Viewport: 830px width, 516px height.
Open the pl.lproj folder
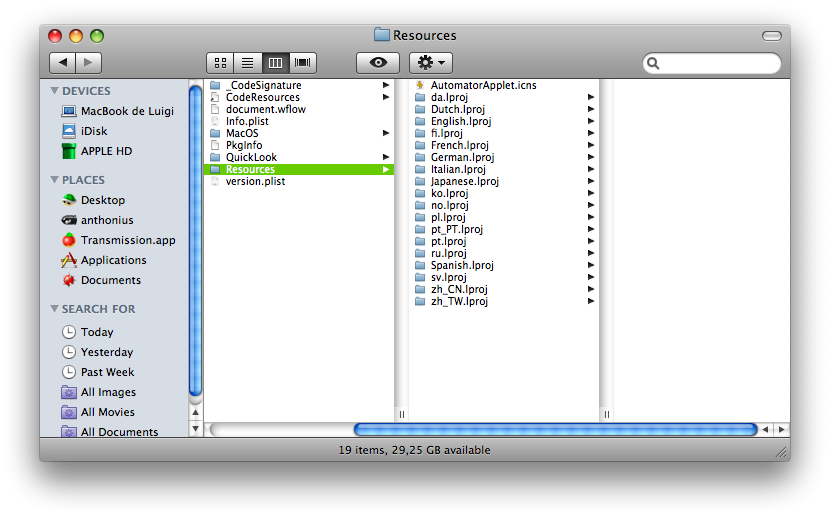pyautogui.click(x=504, y=217)
